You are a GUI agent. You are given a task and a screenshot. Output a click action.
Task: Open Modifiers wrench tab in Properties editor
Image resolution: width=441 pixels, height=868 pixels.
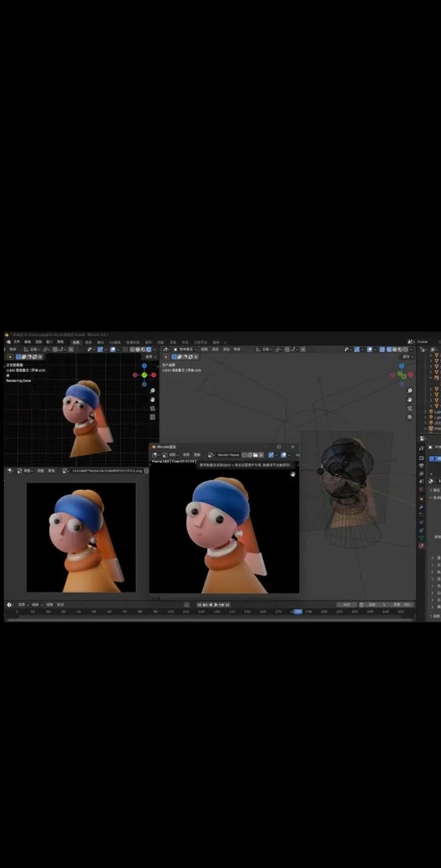421,507
